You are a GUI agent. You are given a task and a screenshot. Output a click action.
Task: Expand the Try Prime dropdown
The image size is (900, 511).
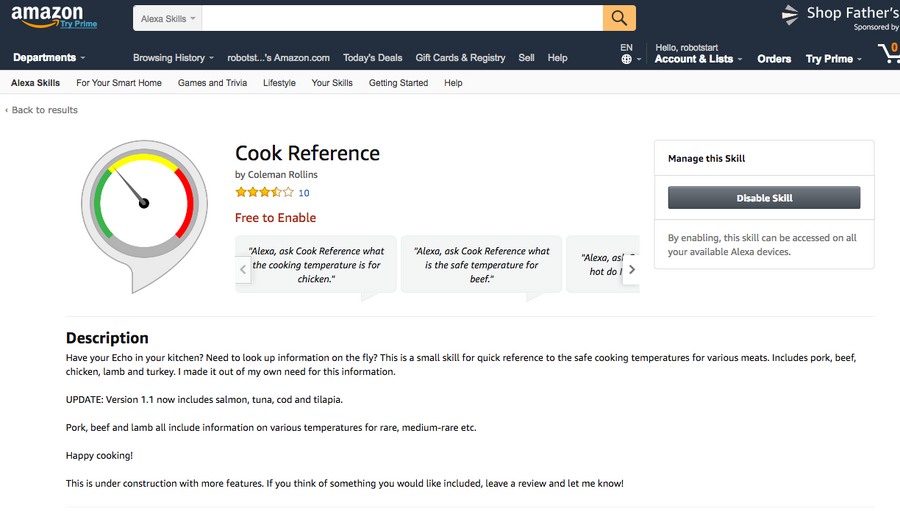pos(834,59)
